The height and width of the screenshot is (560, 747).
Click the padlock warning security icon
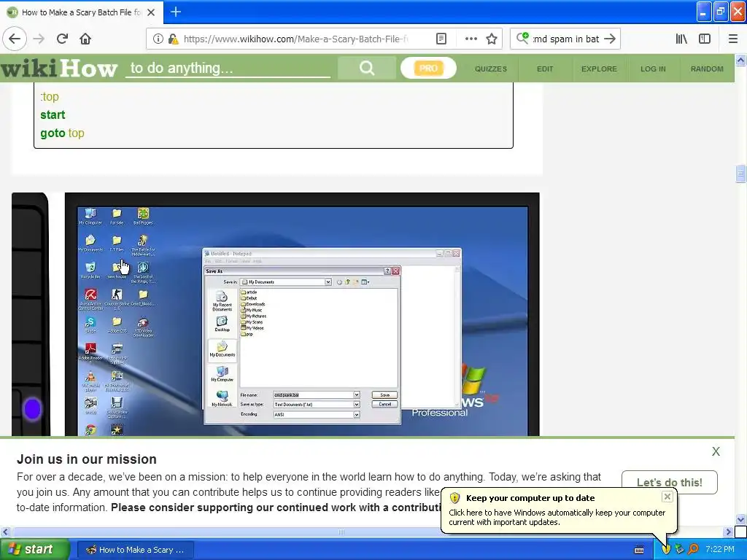pyautogui.click(x=173, y=39)
